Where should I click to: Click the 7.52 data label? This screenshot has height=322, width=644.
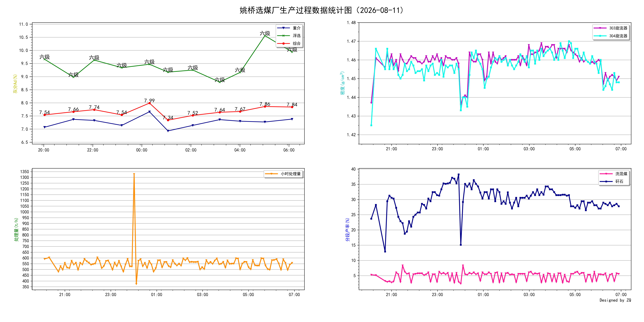pos(193,113)
